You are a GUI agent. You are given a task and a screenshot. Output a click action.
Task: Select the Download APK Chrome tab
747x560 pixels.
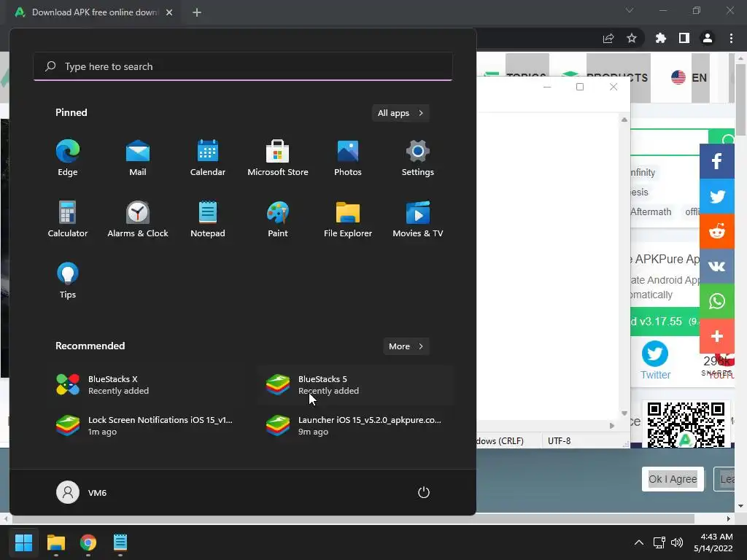pyautogui.click(x=95, y=12)
